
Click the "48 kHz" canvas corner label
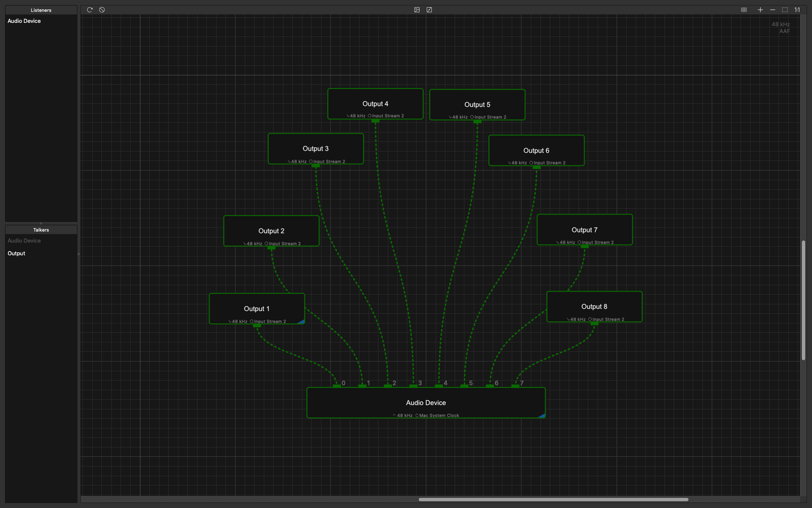pyautogui.click(x=781, y=24)
